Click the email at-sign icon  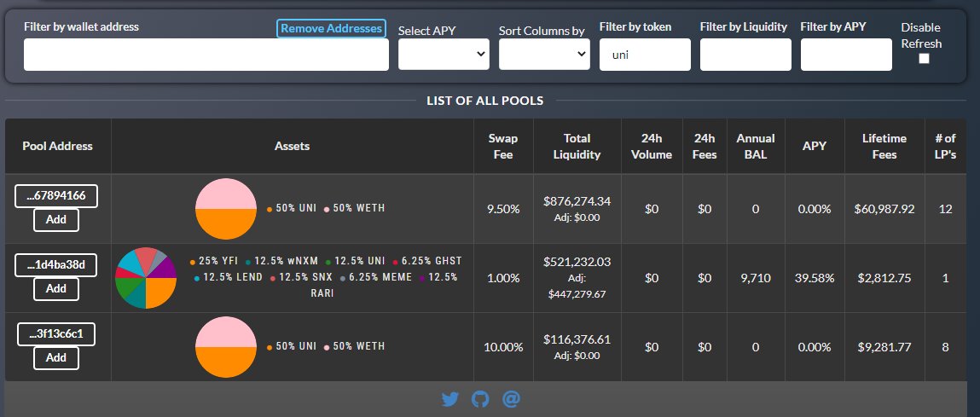(x=511, y=399)
